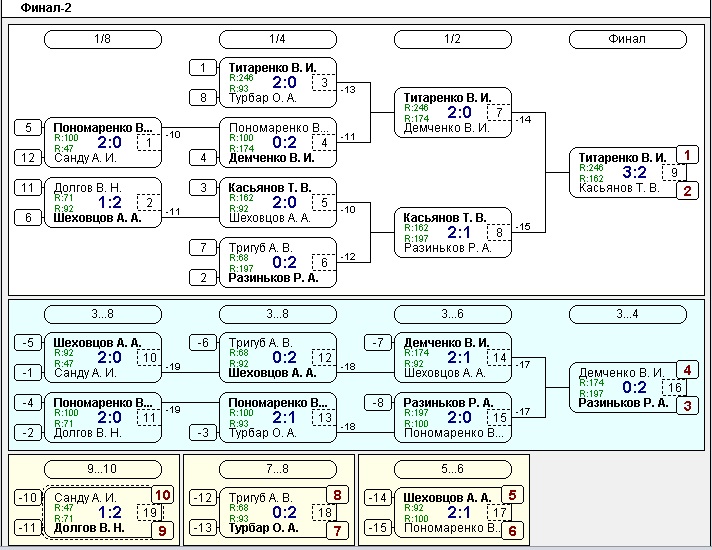Screen dimensions: 712x550
Task: Click dashed match number 6 of Тригуб–Разиньков match
Action: point(324,263)
